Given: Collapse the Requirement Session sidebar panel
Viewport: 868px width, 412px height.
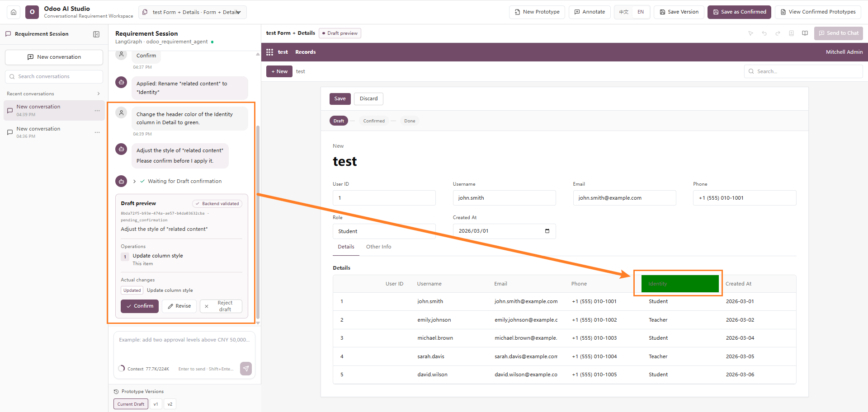Looking at the screenshot, I should pyautogui.click(x=96, y=34).
